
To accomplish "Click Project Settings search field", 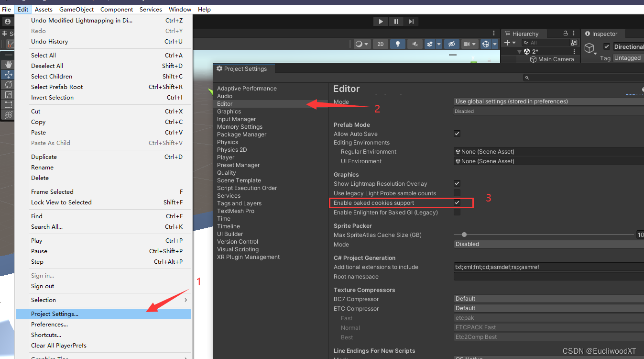I will point(583,78).
